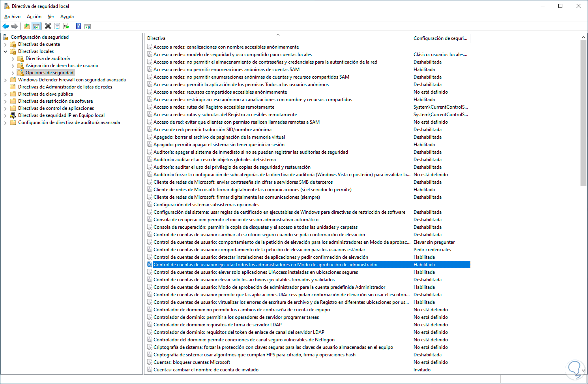Toggle the show/hide action pane icon

88,26
